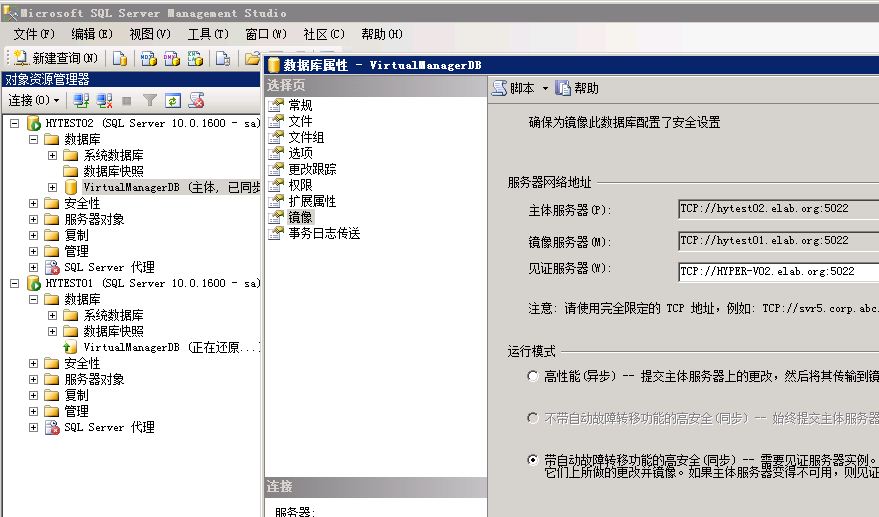Open a Database Engine query from toolbar
Image resolution: width=879 pixels, height=517 pixels.
click(x=120, y=58)
